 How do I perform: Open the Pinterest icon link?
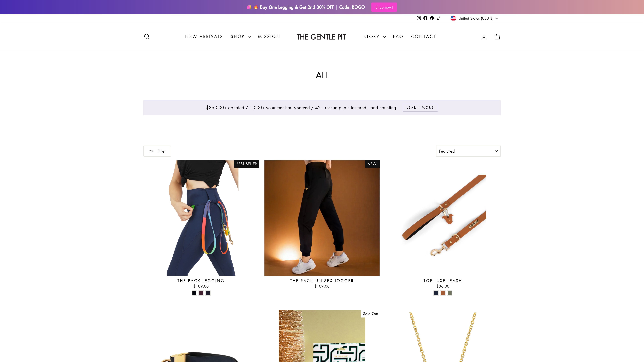432,18
